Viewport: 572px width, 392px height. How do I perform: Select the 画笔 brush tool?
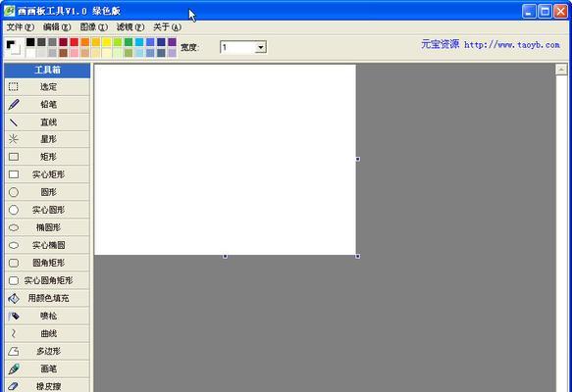[47, 369]
